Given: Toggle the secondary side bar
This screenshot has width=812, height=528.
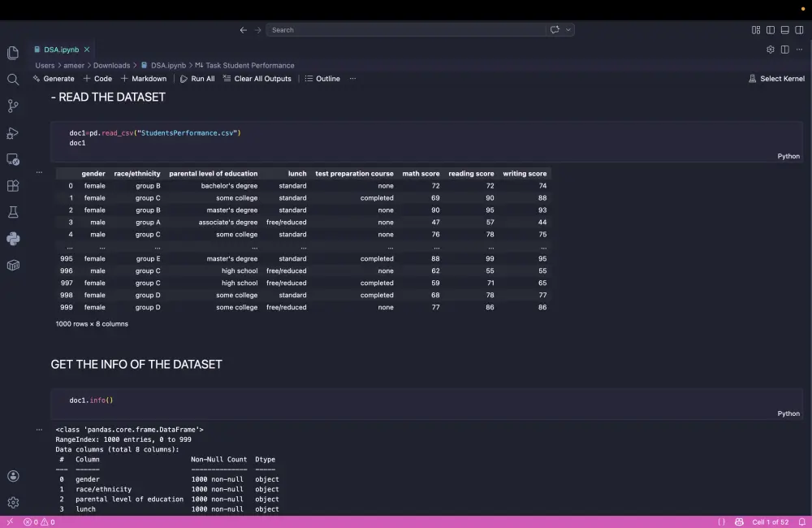Looking at the screenshot, I should (x=800, y=30).
